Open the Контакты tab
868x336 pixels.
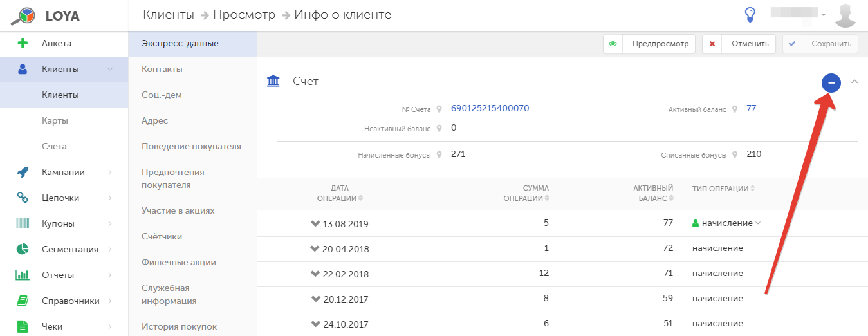tap(162, 69)
